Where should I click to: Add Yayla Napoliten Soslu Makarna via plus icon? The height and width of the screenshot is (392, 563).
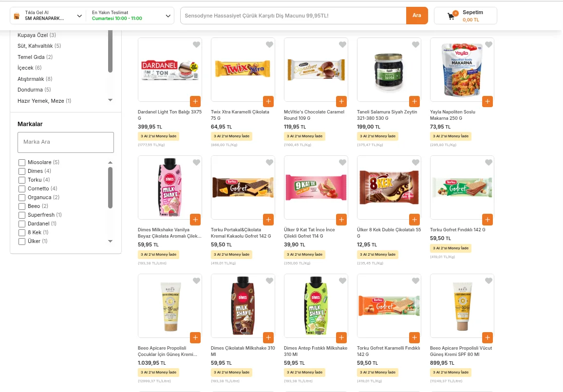coord(487,102)
